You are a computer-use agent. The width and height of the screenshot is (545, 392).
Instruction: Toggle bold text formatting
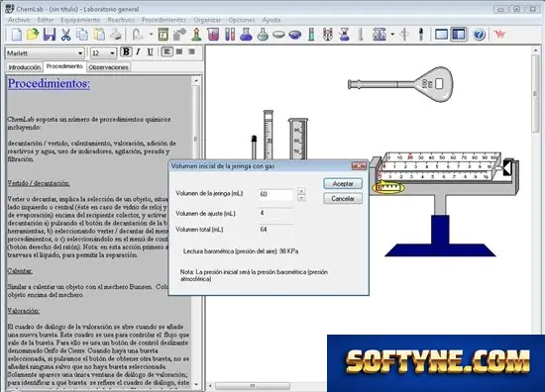coord(126,52)
